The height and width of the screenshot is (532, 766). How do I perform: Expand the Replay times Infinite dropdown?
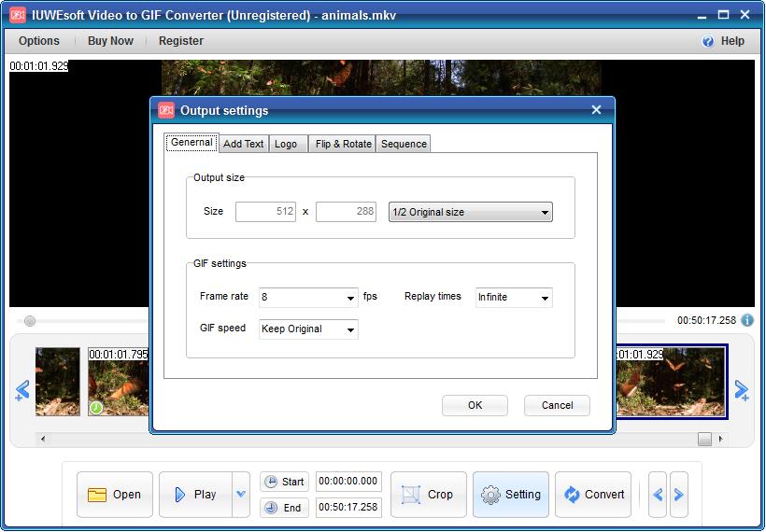point(514,297)
